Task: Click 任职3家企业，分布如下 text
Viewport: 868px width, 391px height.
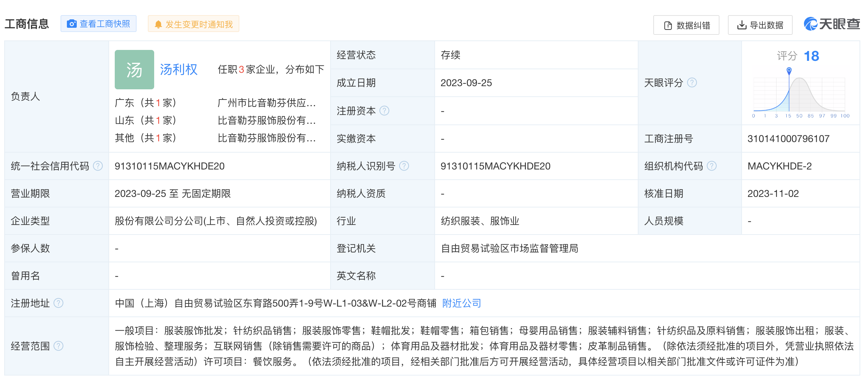Action: tap(271, 70)
